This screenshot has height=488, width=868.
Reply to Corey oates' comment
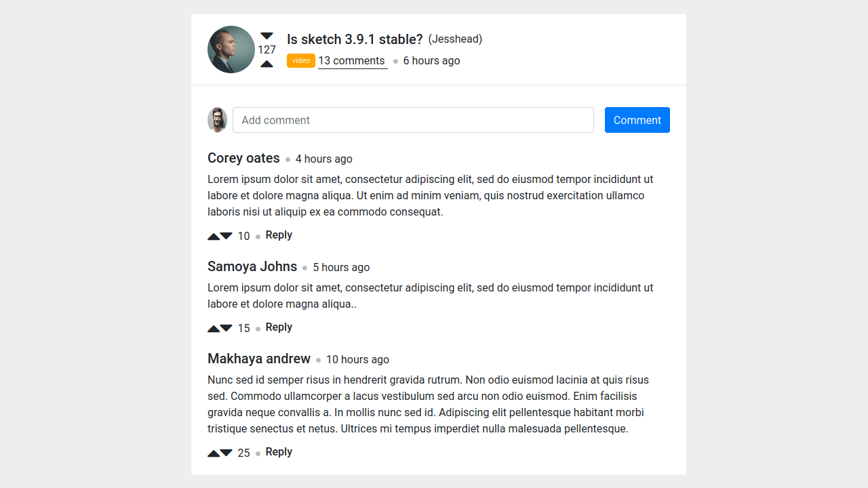pyautogui.click(x=279, y=235)
